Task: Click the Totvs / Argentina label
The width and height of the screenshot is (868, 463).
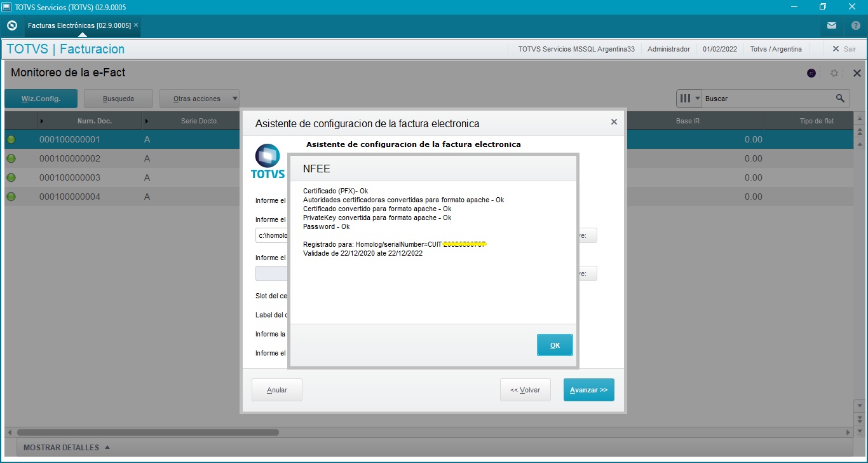Action: click(x=776, y=49)
